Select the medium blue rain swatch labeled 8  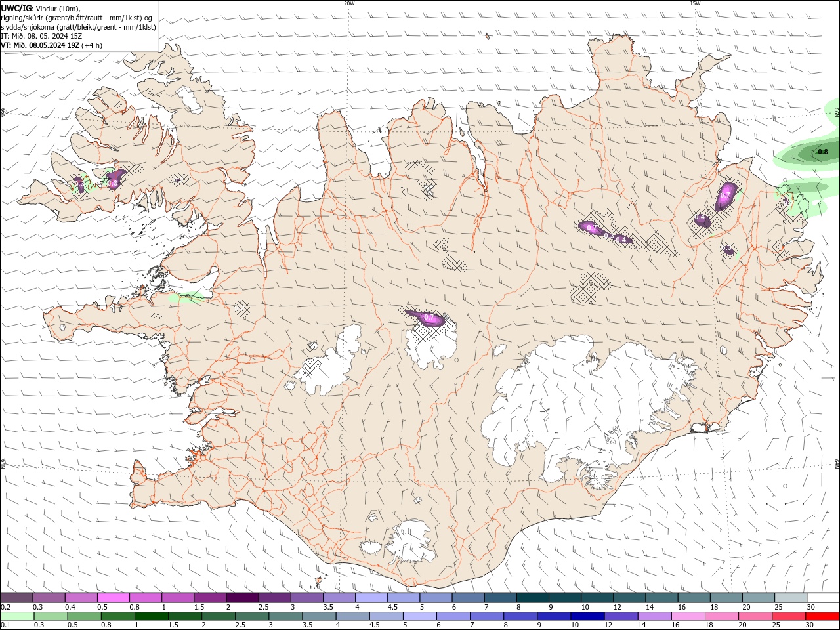tap(520, 616)
